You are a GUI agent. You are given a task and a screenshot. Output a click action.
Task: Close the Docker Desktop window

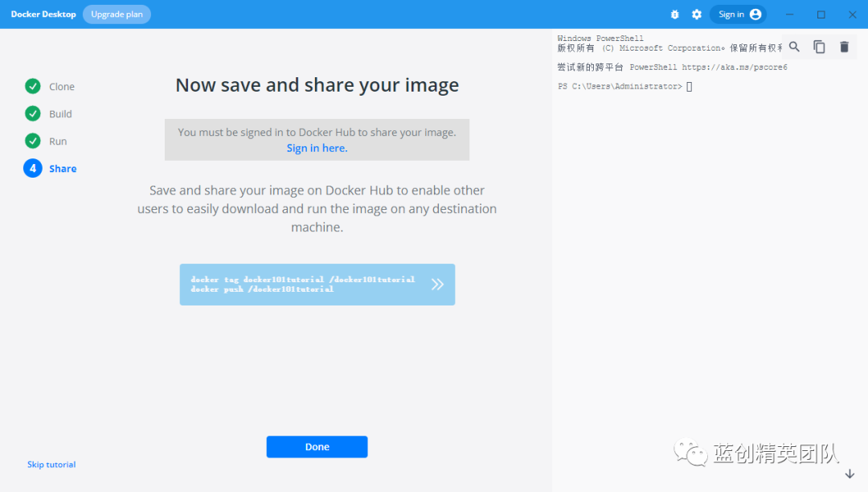(853, 14)
